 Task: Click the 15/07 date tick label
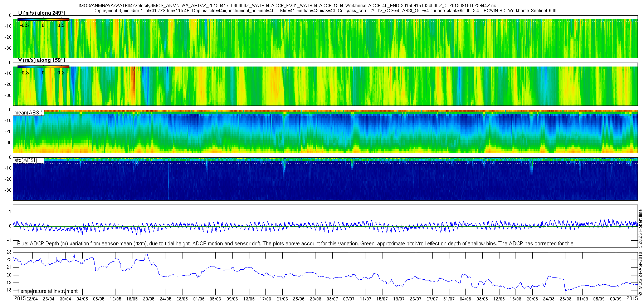click(x=382, y=299)
